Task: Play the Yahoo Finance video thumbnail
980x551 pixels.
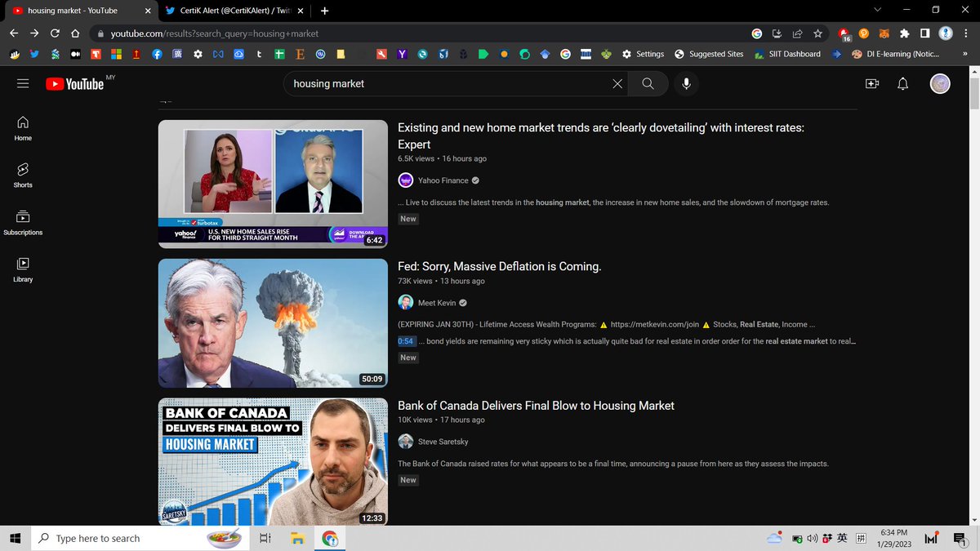Action: [x=273, y=184]
